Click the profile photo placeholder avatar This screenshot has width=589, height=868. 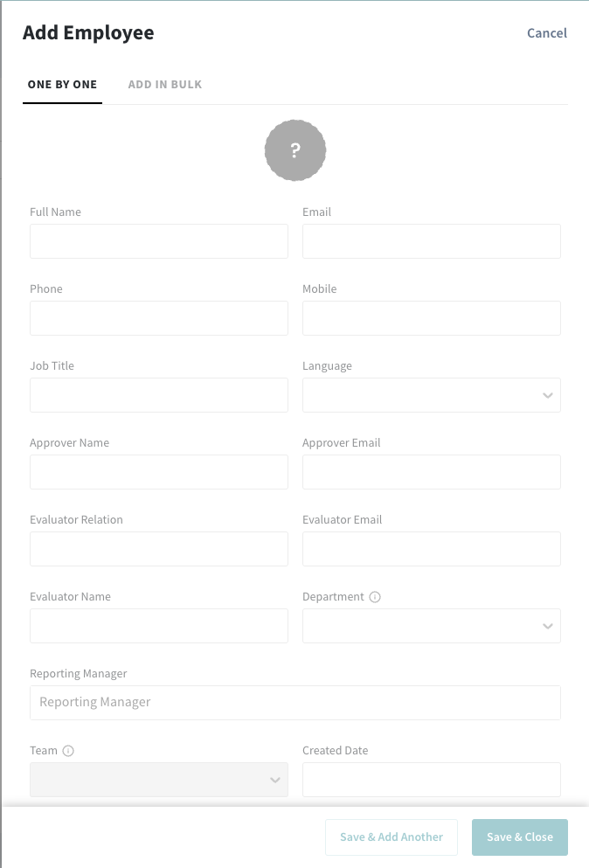click(295, 151)
